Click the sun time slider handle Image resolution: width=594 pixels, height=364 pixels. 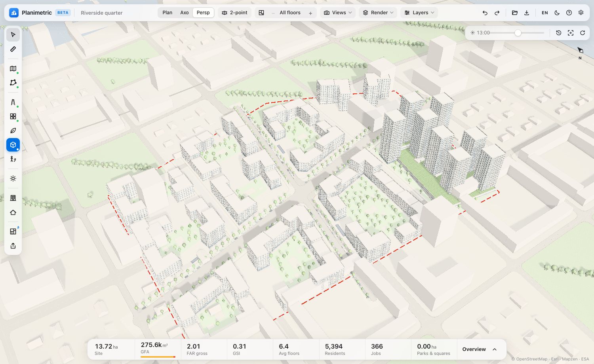tap(518, 33)
